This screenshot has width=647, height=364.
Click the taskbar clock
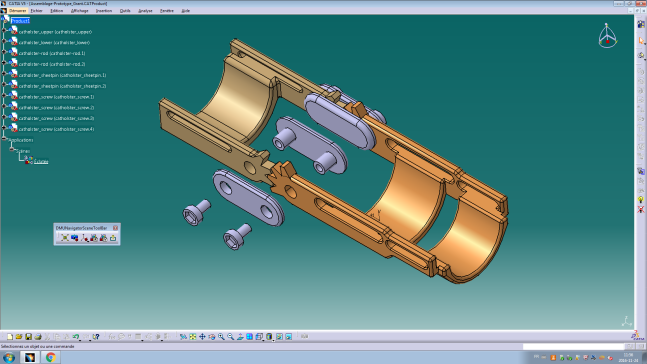(628, 357)
